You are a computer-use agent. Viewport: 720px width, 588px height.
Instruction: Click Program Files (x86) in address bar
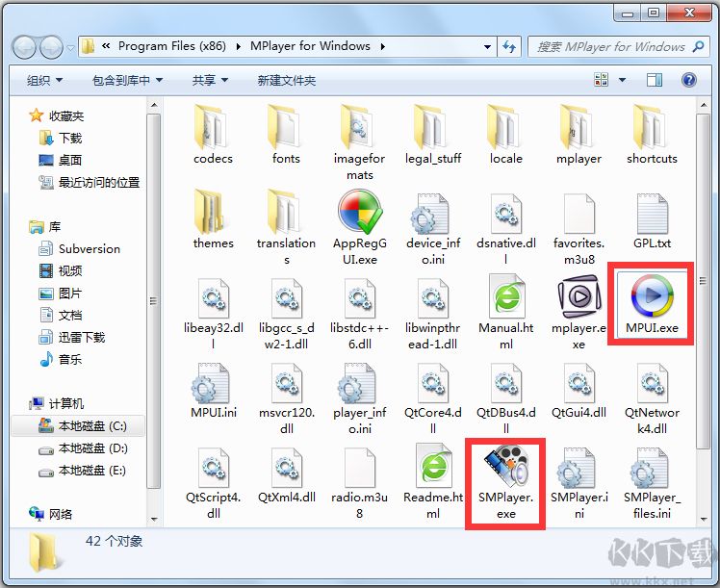tap(171, 46)
